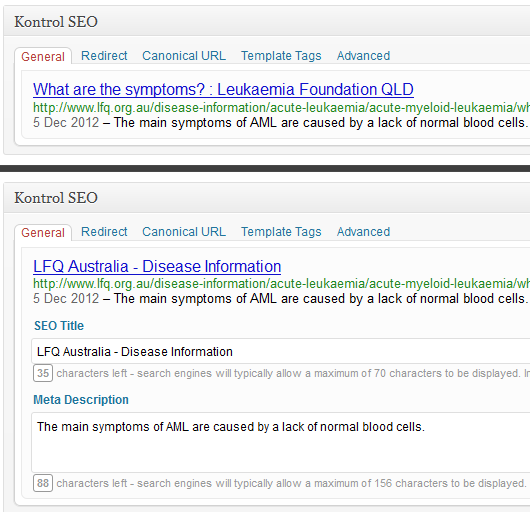The image size is (530, 512).
Task: Select the Advanced tab in bottom panel
Action: (x=363, y=232)
